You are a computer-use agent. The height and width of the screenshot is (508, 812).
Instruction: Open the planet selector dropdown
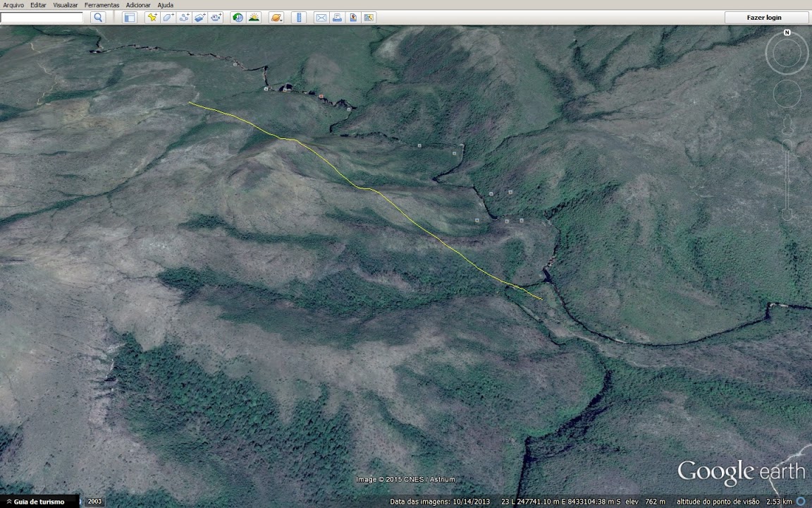276,18
